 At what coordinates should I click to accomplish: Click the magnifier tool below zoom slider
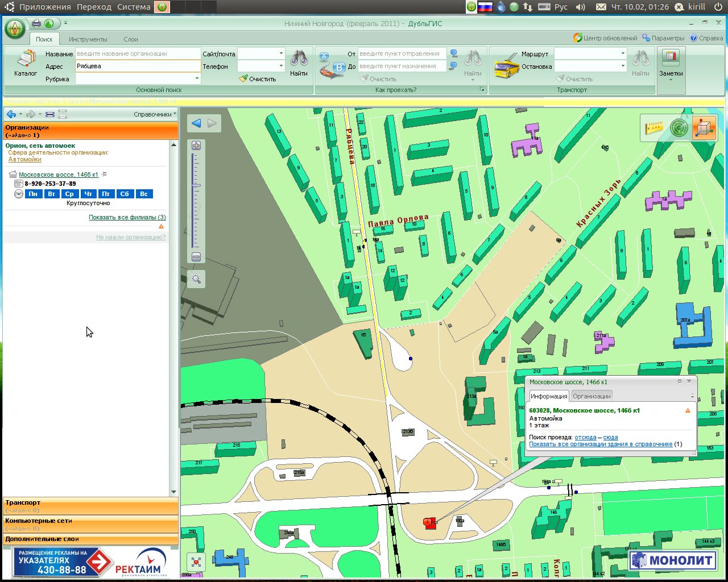pyautogui.click(x=196, y=279)
